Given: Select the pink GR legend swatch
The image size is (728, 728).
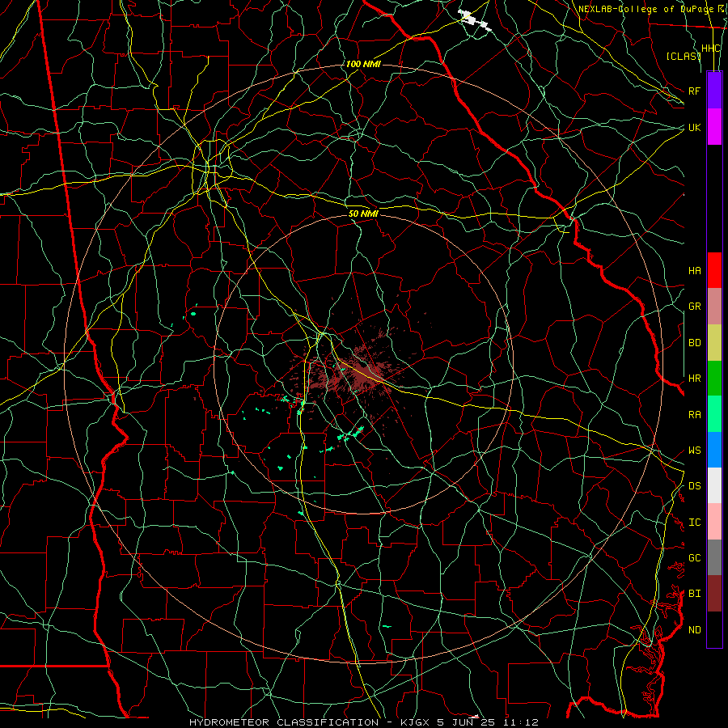Looking at the screenshot, I should [x=714, y=307].
